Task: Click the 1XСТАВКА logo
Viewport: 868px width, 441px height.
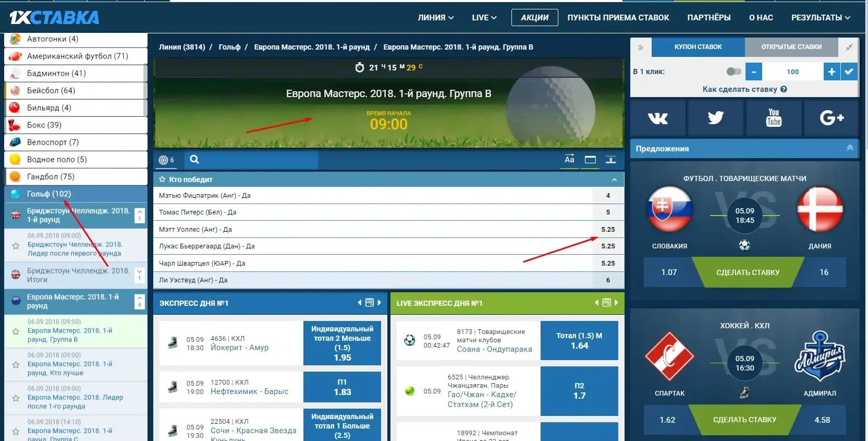Action: point(54,18)
